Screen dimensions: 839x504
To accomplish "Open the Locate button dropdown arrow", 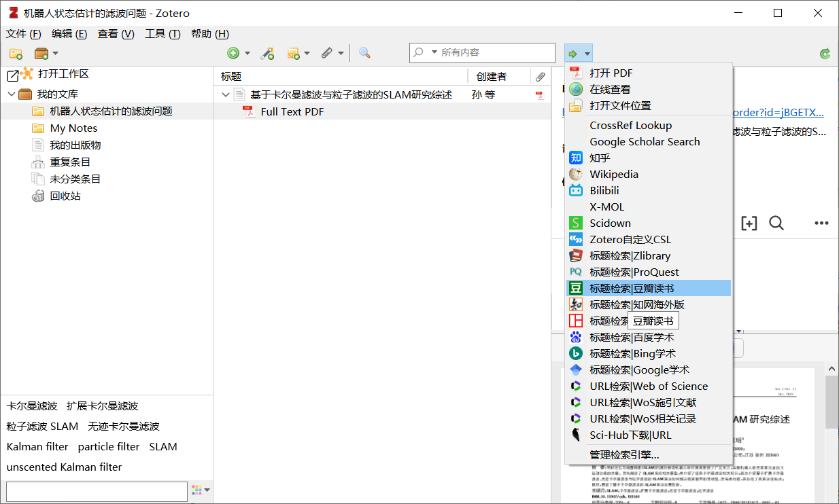I will [587, 53].
